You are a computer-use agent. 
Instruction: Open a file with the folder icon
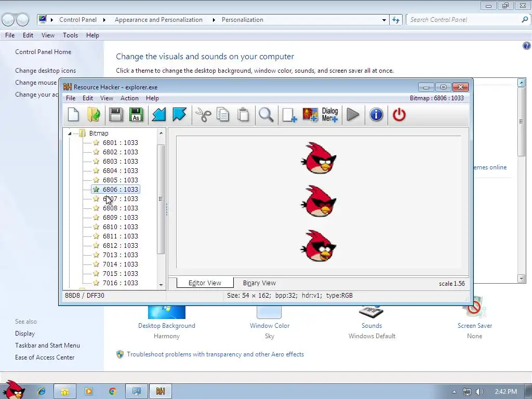point(94,115)
